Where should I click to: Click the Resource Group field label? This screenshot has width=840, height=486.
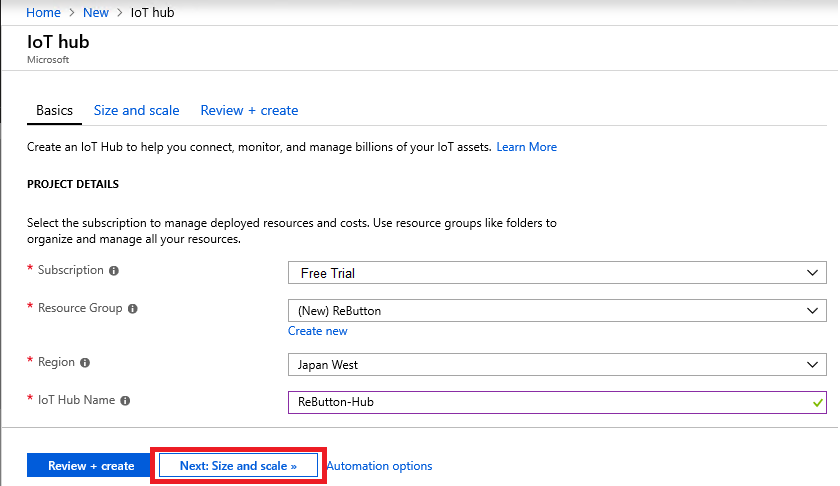point(80,308)
